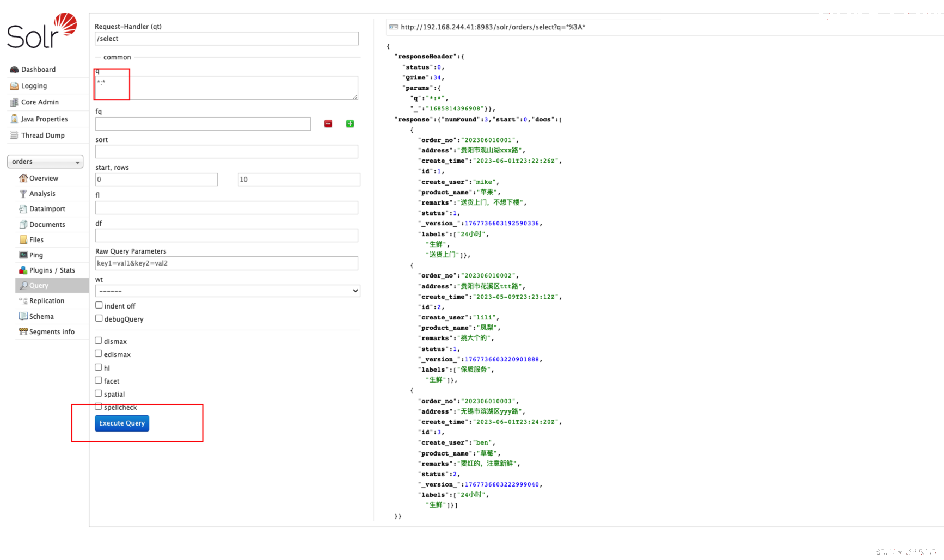Go to the Schema page
This screenshot has width=944, height=560.
(x=41, y=317)
